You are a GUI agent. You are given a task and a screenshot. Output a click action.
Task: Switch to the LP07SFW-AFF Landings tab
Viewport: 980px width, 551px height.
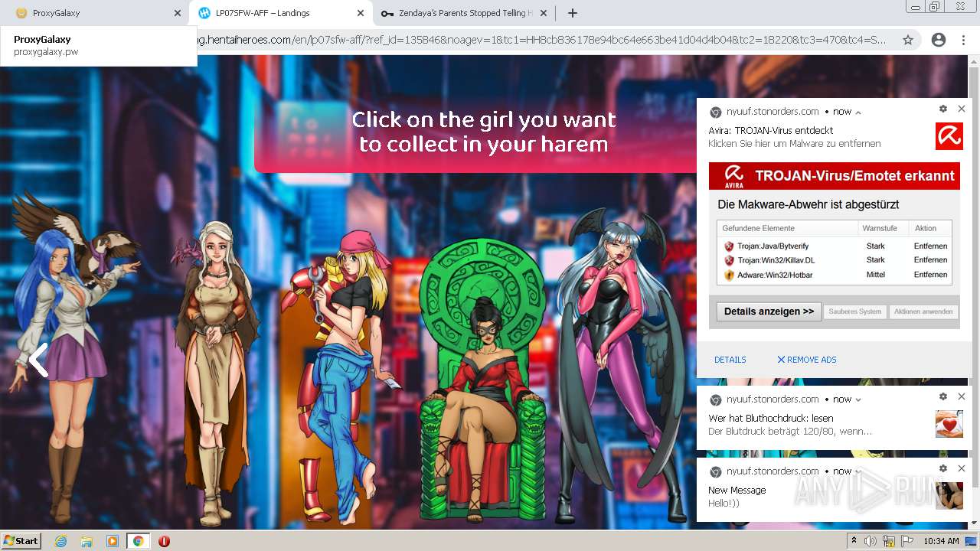click(280, 13)
